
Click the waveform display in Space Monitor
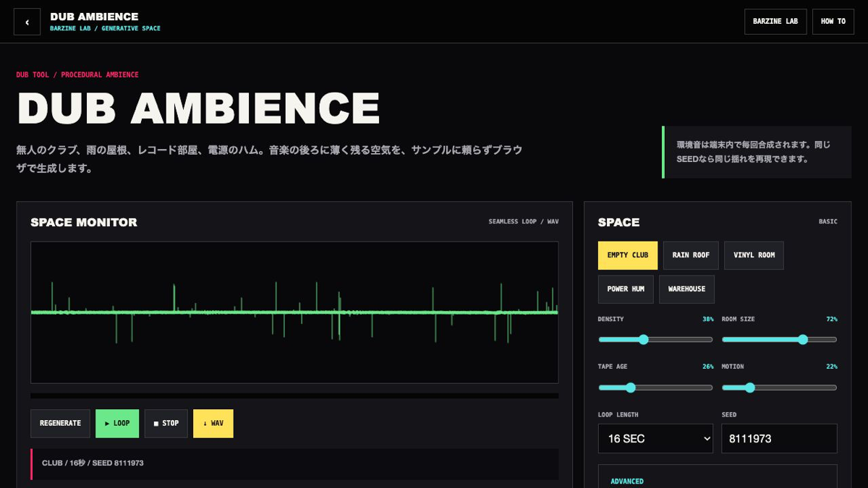click(x=294, y=312)
